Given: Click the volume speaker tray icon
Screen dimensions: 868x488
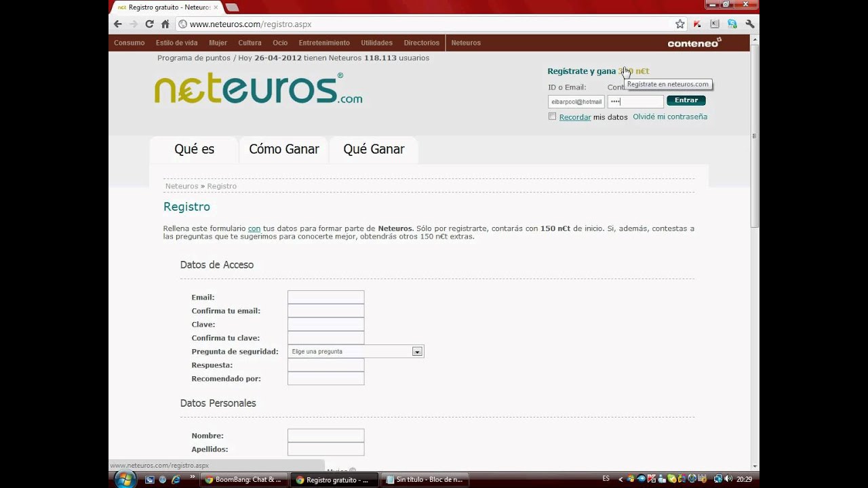Looking at the screenshot, I should (729, 479).
